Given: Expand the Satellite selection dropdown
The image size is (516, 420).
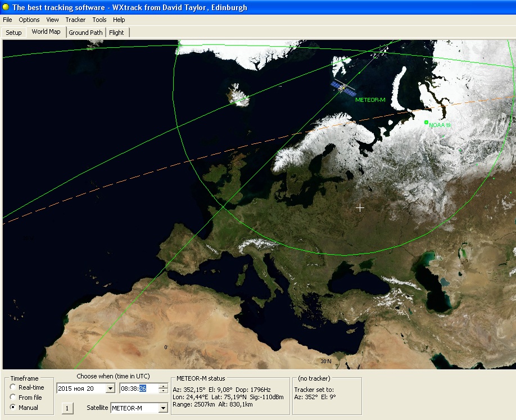Looking at the screenshot, I should 163,408.
